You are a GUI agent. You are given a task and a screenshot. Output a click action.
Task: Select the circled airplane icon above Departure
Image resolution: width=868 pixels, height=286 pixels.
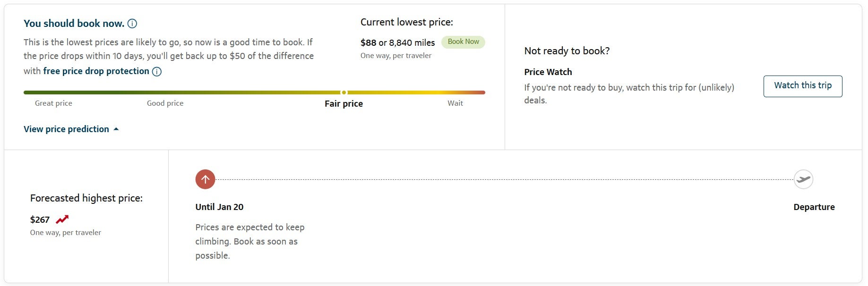pos(802,179)
